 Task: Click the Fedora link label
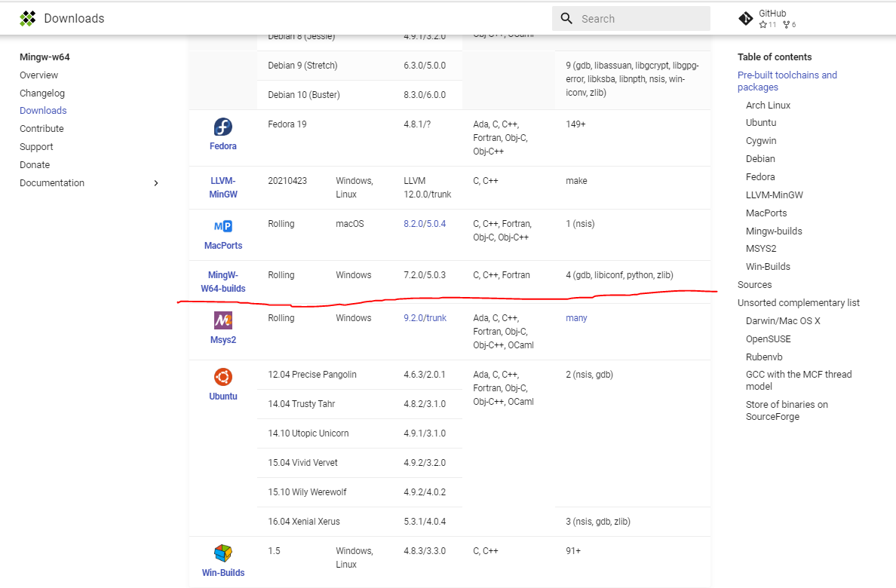coord(222,146)
